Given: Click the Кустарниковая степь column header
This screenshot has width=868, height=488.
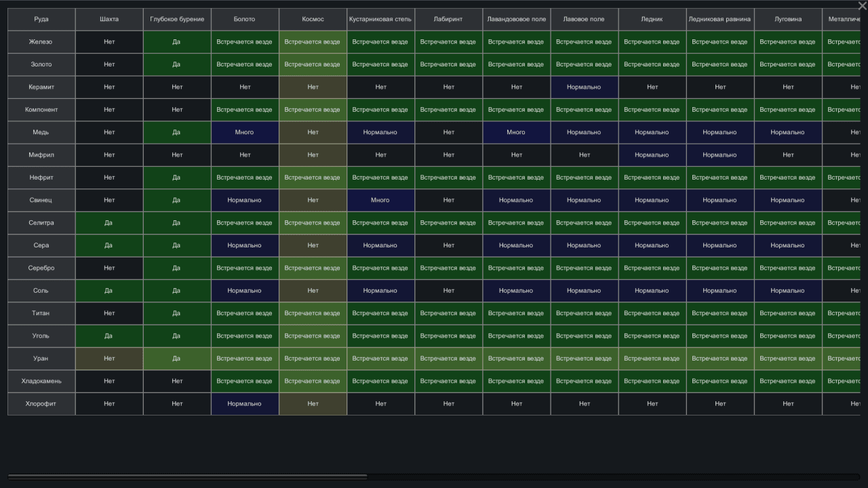Looking at the screenshot, I should point(380,19).
